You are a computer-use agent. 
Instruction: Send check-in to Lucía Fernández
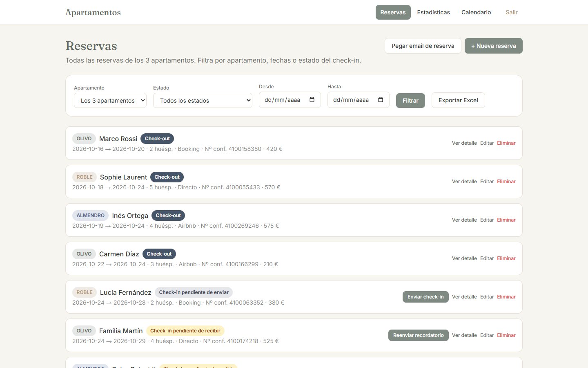[x=425, y=297]
